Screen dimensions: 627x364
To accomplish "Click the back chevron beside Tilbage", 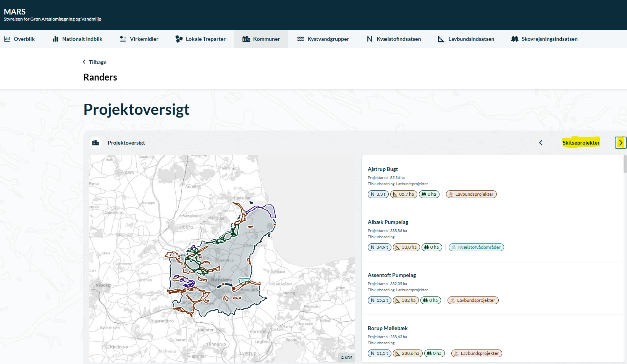I will 84,62.
